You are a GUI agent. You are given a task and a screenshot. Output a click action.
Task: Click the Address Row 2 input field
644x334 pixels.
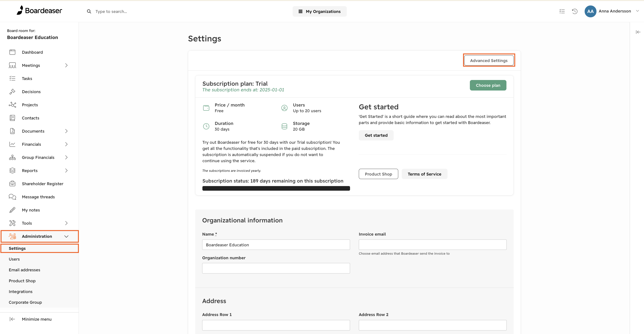click(432, 325)
